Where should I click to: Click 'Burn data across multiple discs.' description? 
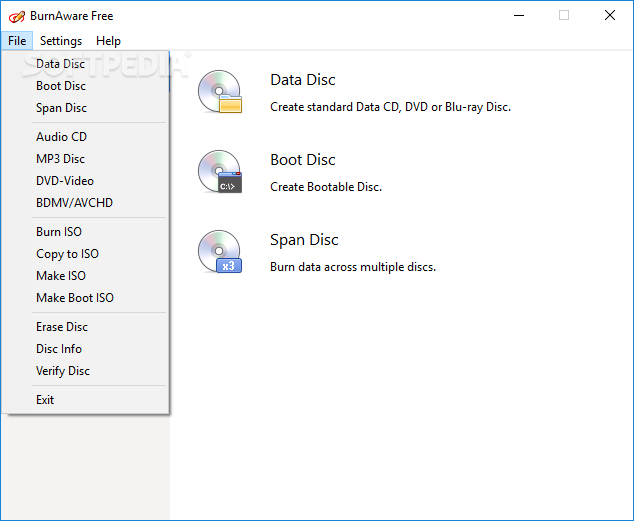pos(353,267)
